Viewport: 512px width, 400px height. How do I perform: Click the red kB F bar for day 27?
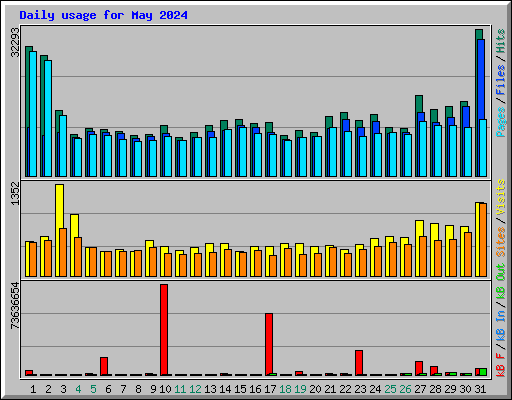pos(419,368)
